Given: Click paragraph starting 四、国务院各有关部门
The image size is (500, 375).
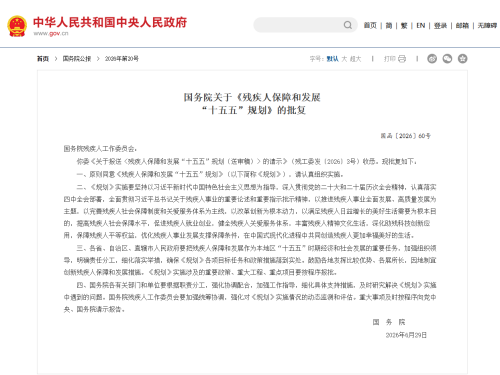Looking at the screenshot, I should coord(250,297).
